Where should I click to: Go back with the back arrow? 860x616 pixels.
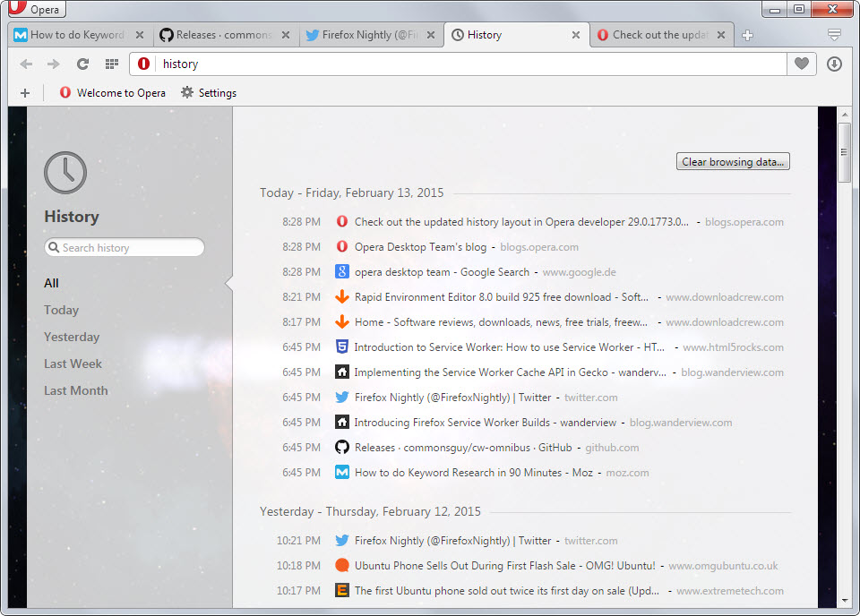click(x=26, y=64)
